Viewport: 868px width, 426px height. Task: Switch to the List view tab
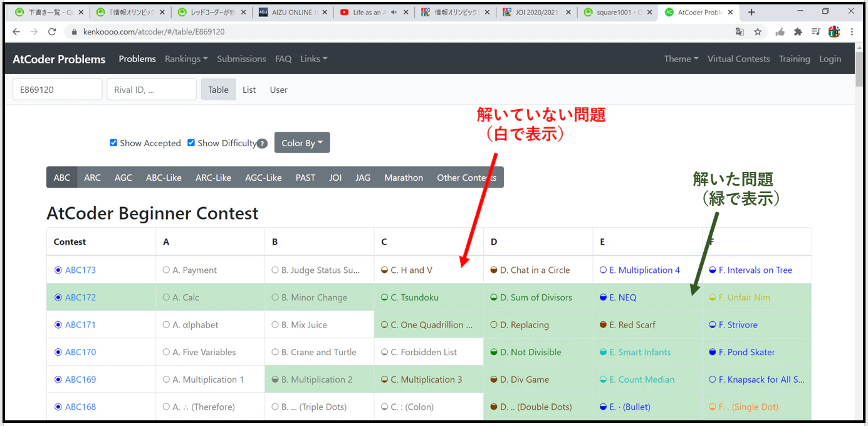[249, 90]
